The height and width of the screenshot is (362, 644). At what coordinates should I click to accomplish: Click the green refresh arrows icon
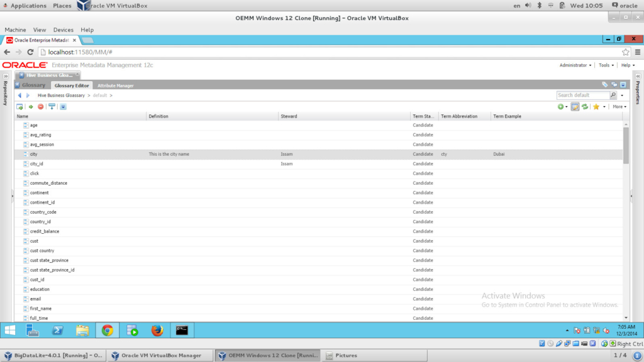point(585,107)
